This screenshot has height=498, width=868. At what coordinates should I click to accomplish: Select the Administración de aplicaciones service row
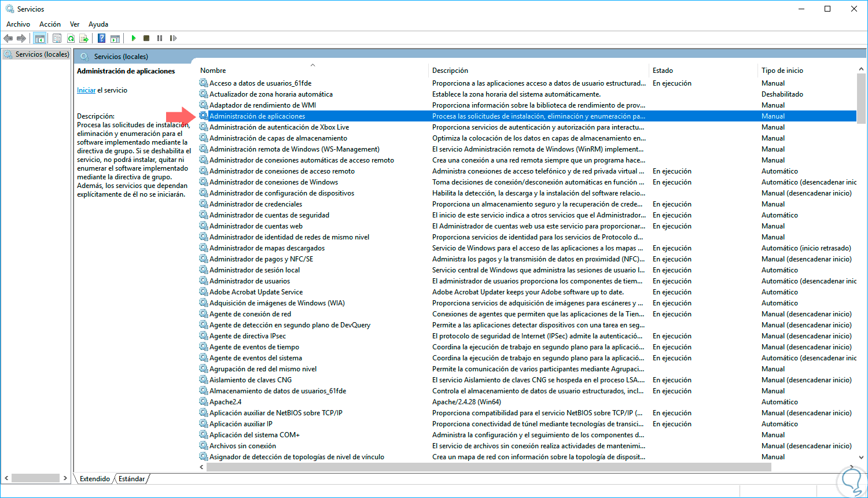(x=527, y=116)
